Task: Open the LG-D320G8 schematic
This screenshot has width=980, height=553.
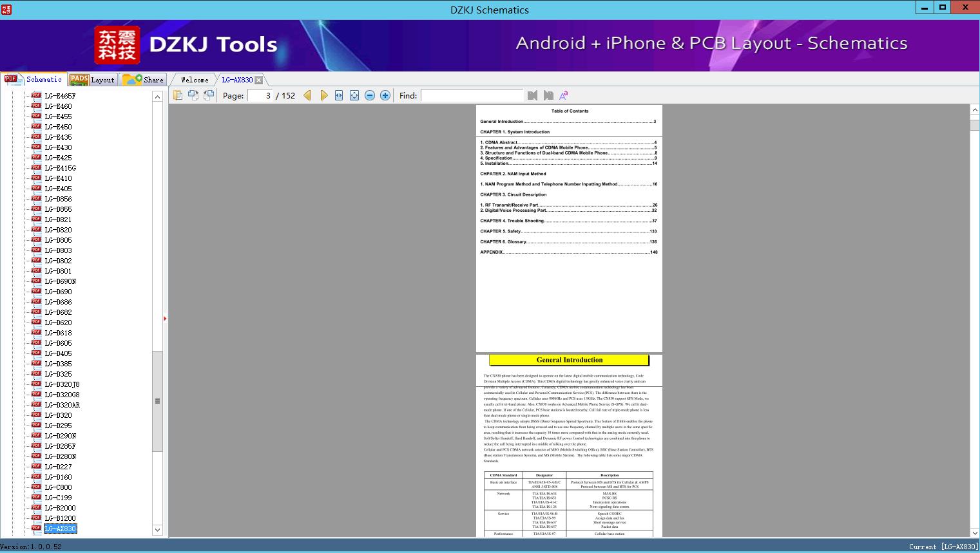Action: click(62, 395)
